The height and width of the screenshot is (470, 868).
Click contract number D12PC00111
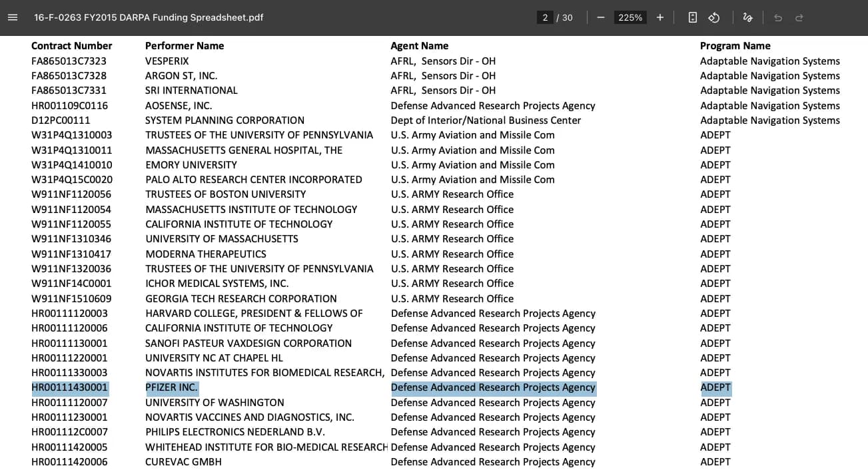click(61, 120)
